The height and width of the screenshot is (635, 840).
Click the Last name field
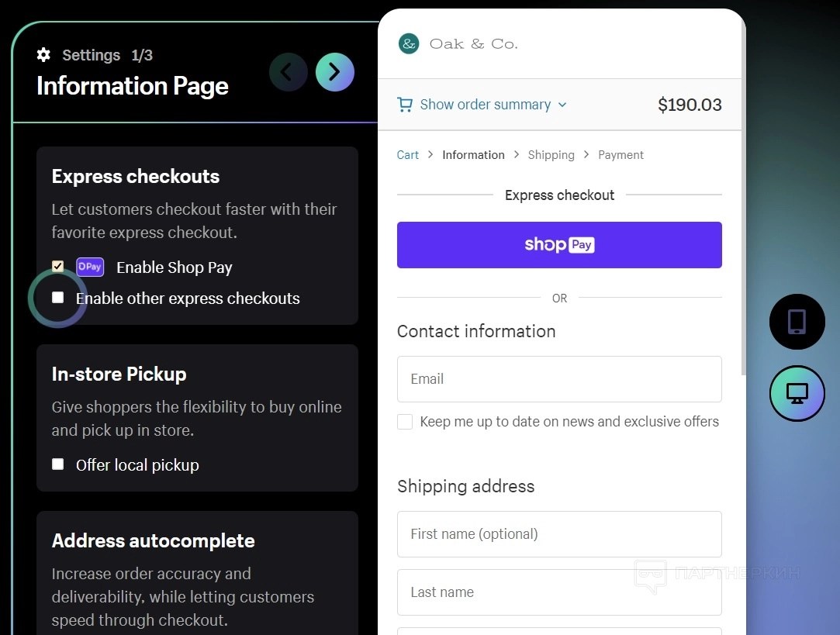pyautogui.click(x=559, y=592)
